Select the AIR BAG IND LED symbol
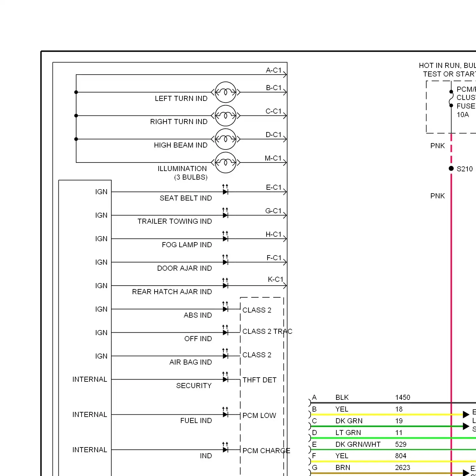Image resolution: width=476 pixels, height=476 pixels. [x=225, y=354]
